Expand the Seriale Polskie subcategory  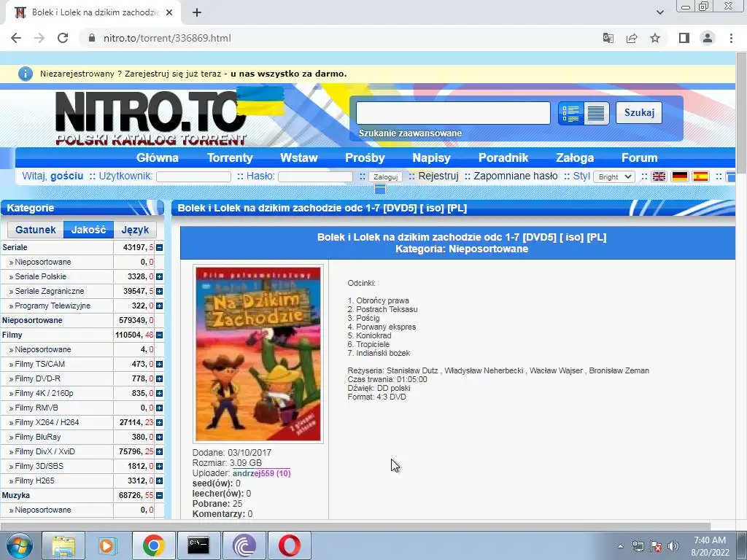tap(160, 276)
